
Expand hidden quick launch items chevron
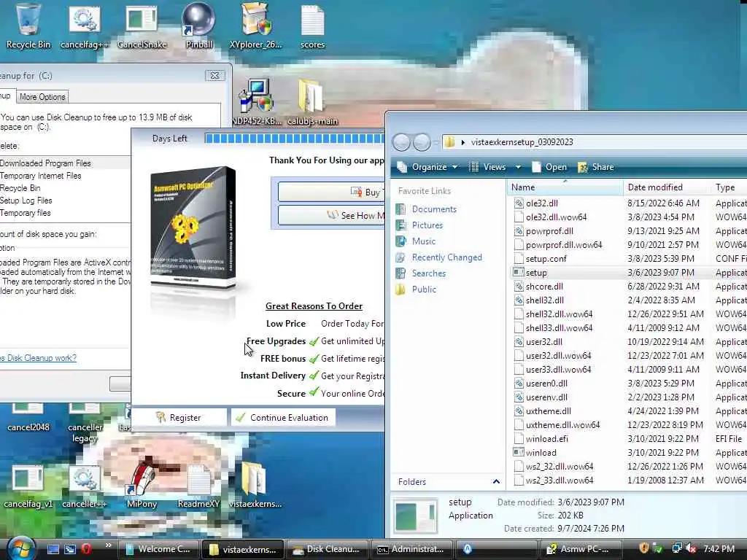[108, 545]
